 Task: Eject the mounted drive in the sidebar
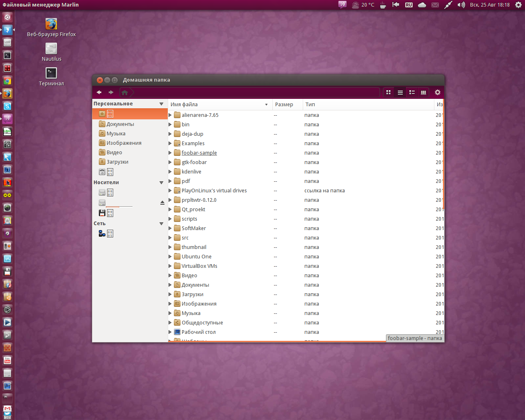tap(162, 203)
